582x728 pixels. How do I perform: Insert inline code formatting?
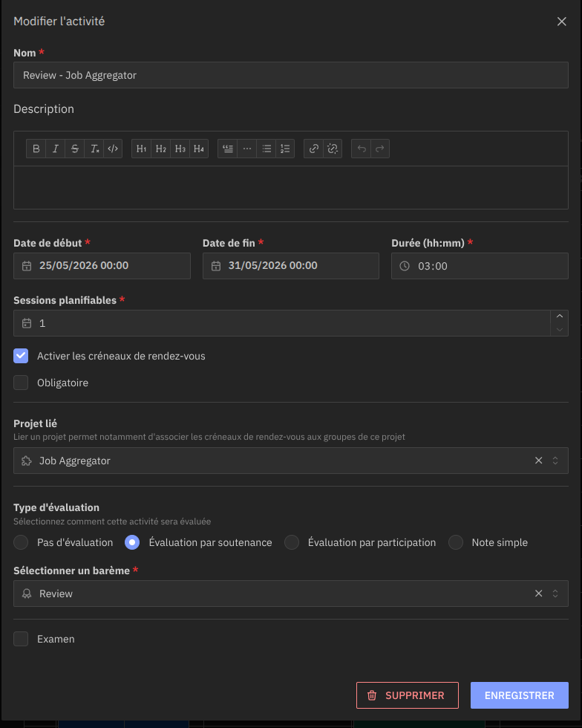coord(113,149)
